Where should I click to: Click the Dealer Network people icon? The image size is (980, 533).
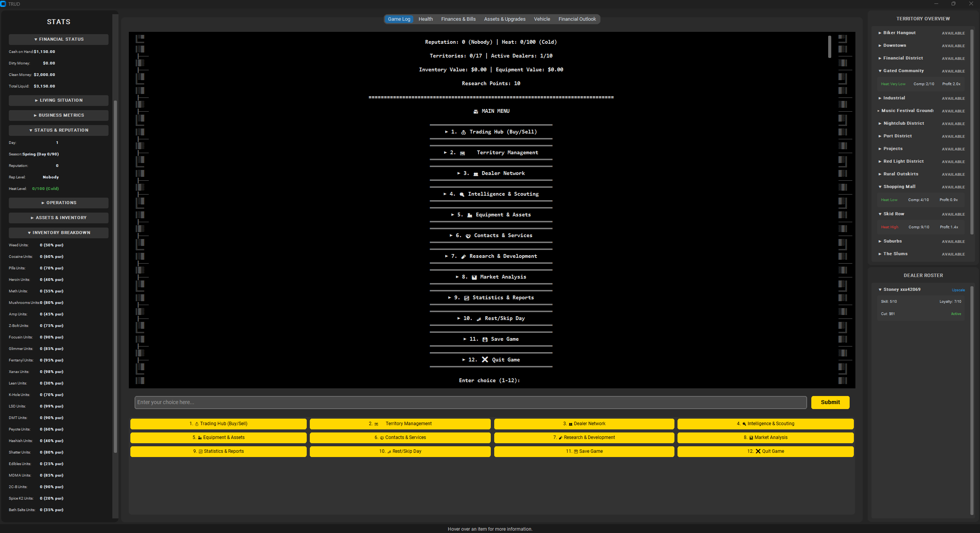(475, 173)
